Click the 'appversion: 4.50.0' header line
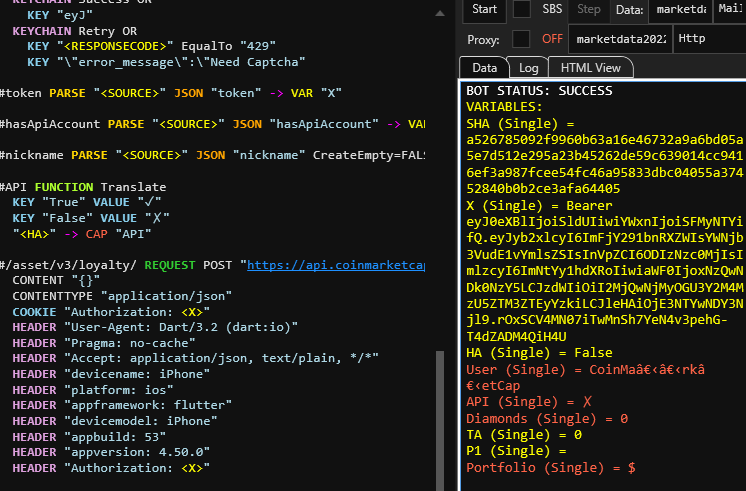Viewport: 746px width, 491px height. click(x=111, y=452)
